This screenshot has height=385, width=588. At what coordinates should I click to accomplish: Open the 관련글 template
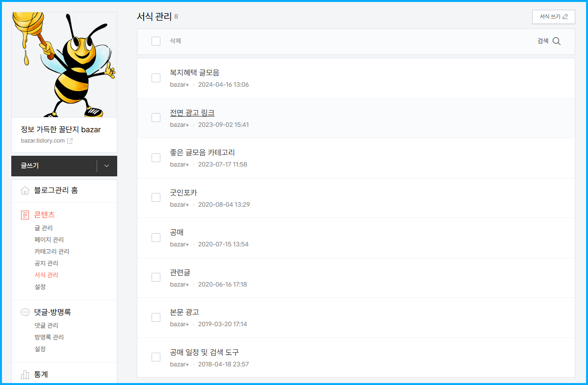180,272
